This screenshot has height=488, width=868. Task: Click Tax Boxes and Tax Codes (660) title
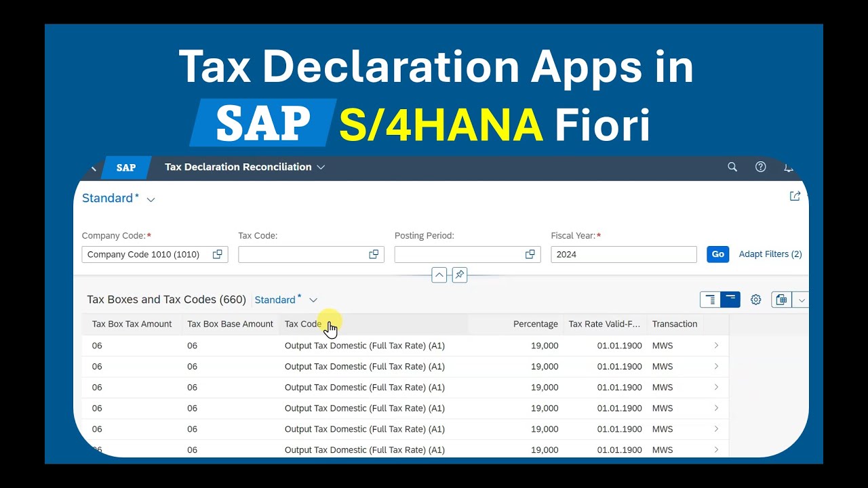tap(166, 300)
